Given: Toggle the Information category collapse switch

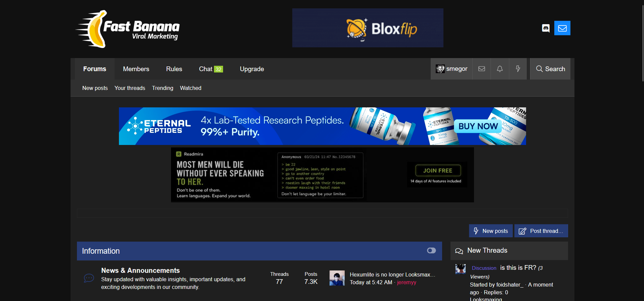Looking at the screenshot, I should tap(431, 251).
